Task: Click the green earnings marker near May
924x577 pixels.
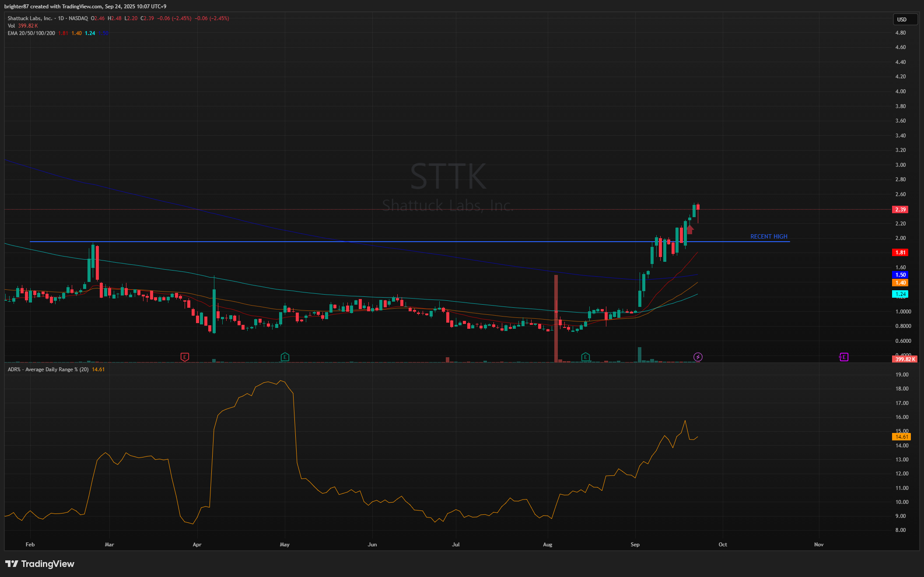Action: point(285,357)
